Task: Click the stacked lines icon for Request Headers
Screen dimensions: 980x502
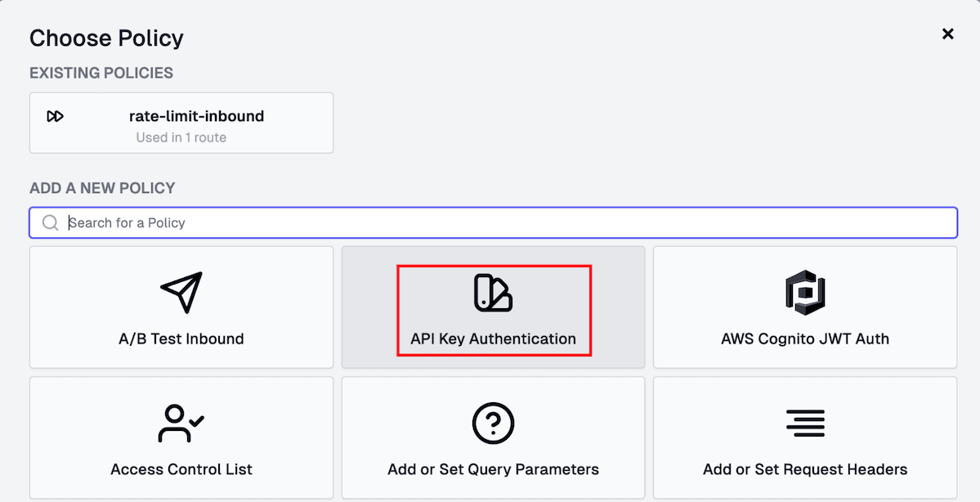Action: point(805,423)
